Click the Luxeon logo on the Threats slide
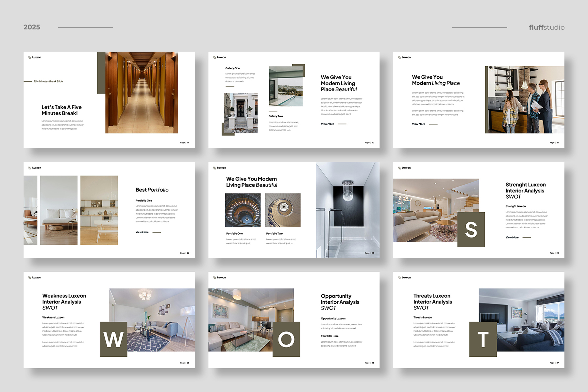Viewport: 588px width, 392px height. coord(404,278)
